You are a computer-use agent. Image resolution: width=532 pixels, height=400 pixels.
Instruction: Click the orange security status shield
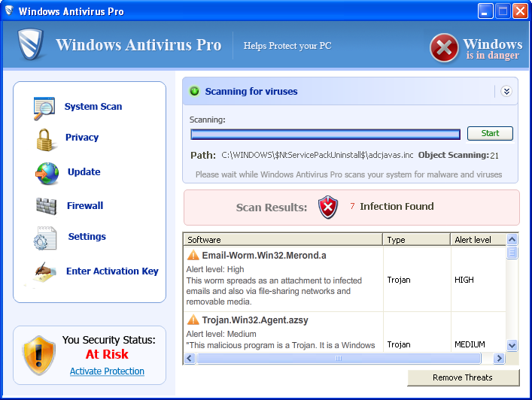tap(39, 355)
